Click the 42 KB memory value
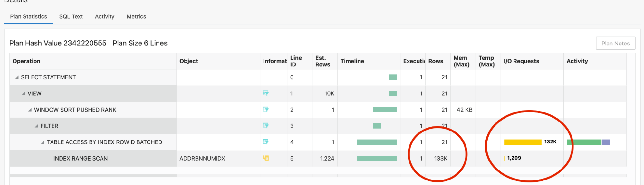 (465, 110)
